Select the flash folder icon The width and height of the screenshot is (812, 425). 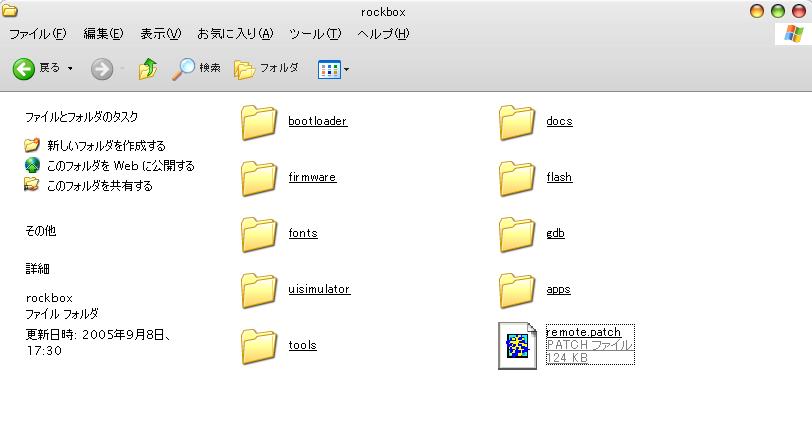click(x=517, y=178)
